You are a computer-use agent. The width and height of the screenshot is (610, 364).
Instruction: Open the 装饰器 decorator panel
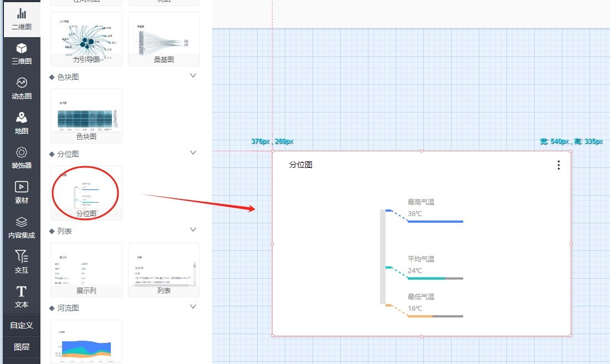point(21,158)
